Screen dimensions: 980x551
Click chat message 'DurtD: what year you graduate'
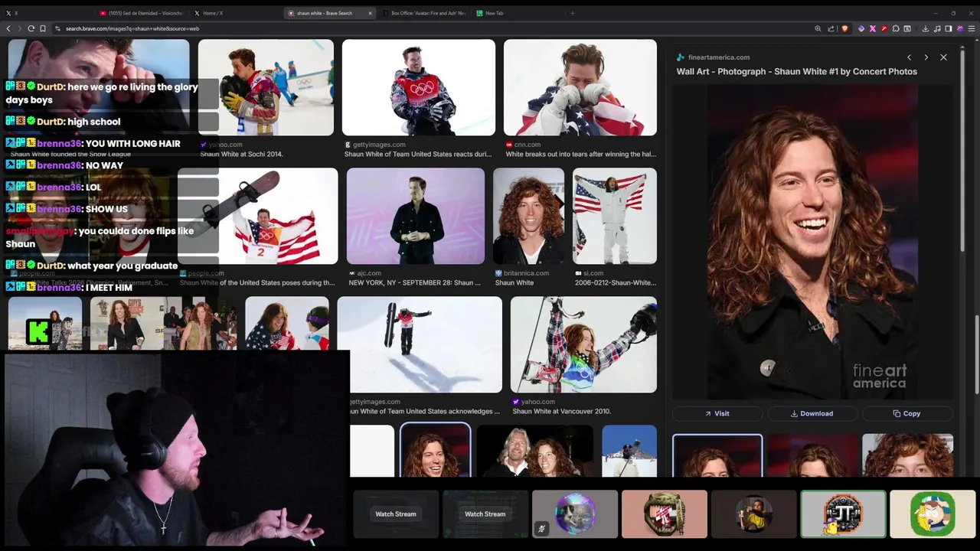point(92,266)
